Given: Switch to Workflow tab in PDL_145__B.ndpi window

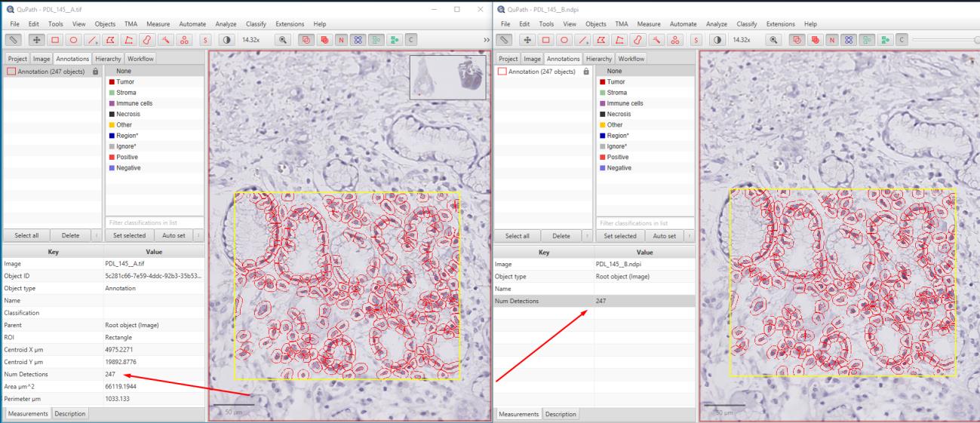Looking at the screenshot, I should tap(632, 58).
